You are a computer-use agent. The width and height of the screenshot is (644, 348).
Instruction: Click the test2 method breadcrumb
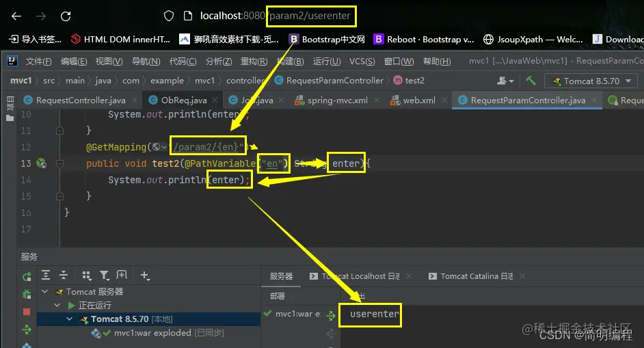point(409,81)
